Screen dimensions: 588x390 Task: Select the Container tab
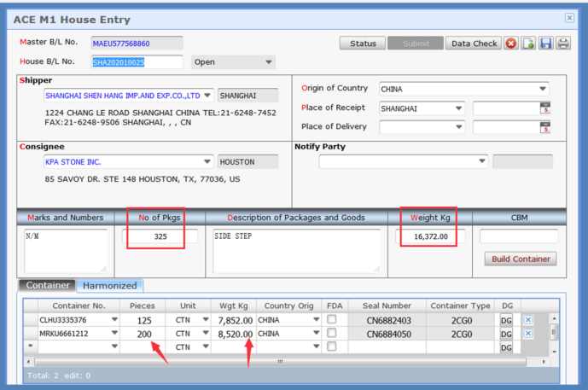tap(48, 286)
